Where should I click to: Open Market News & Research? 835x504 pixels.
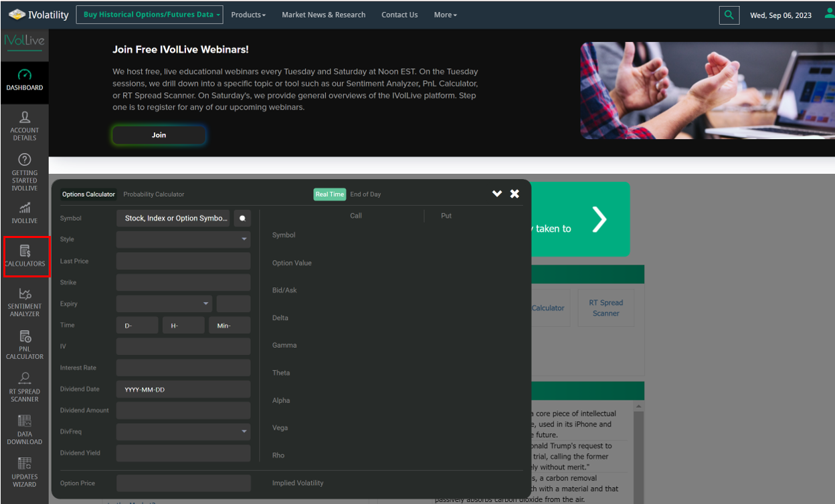coord(324,15)
